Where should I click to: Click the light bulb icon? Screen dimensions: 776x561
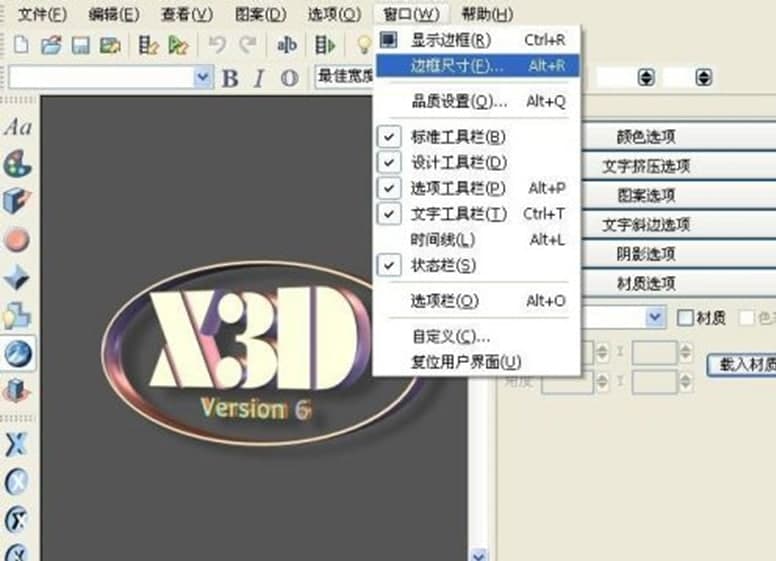pos(363,45)
